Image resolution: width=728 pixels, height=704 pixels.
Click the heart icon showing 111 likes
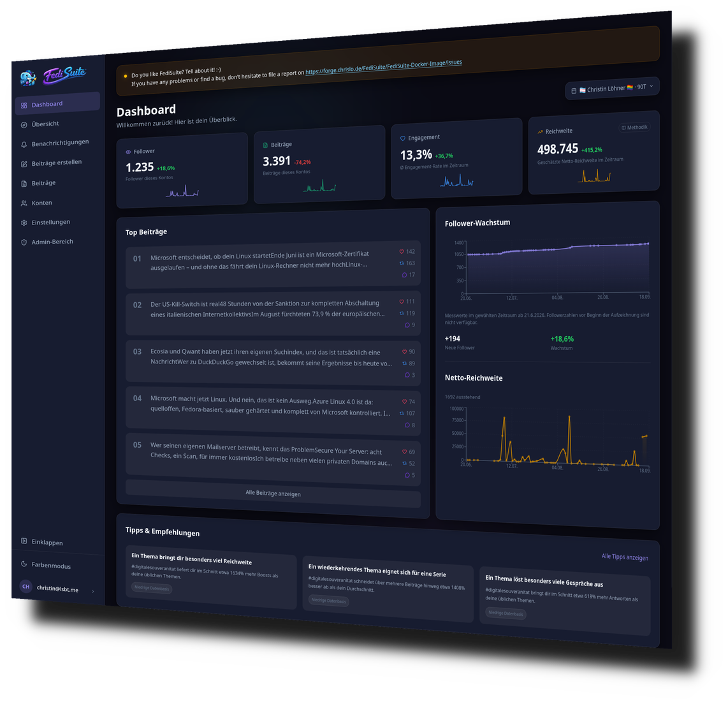pyautogui.click(x=402, y=302)
